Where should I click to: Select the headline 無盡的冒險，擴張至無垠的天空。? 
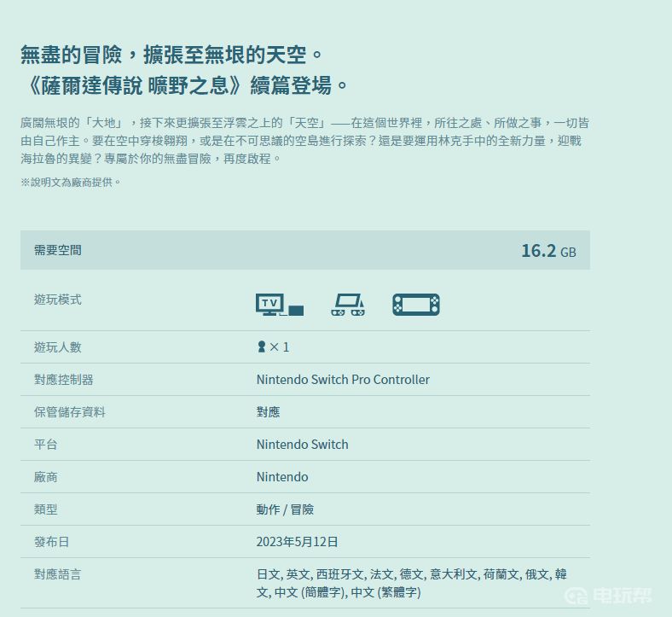click(x=171, y=55)
